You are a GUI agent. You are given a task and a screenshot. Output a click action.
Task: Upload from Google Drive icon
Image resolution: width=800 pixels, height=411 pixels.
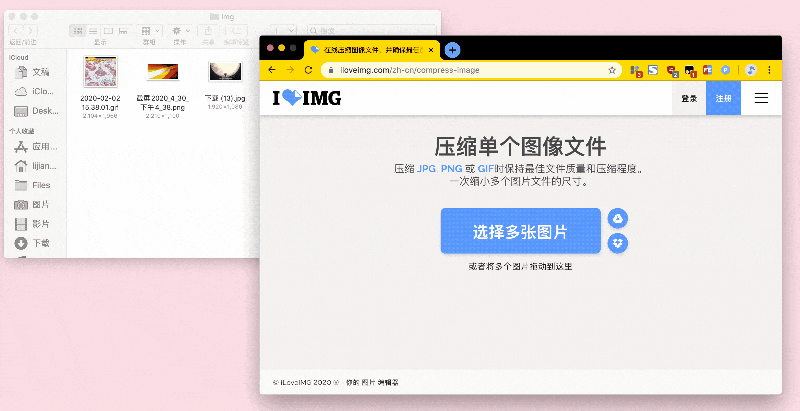[618, 219]
